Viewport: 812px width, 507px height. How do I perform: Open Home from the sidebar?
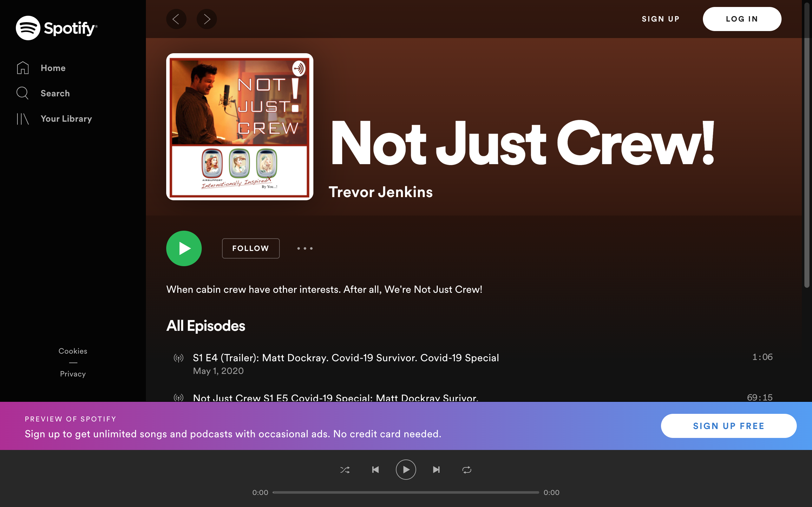(53, 68)
